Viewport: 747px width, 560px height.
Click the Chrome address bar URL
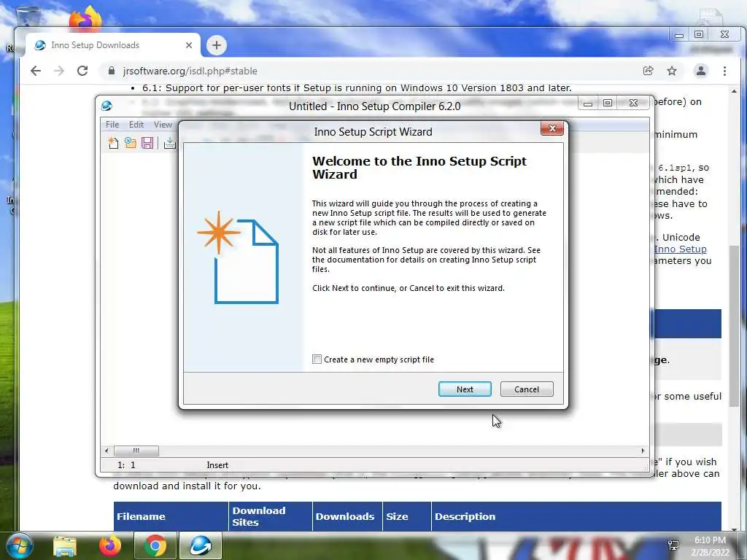pos(190,71)
